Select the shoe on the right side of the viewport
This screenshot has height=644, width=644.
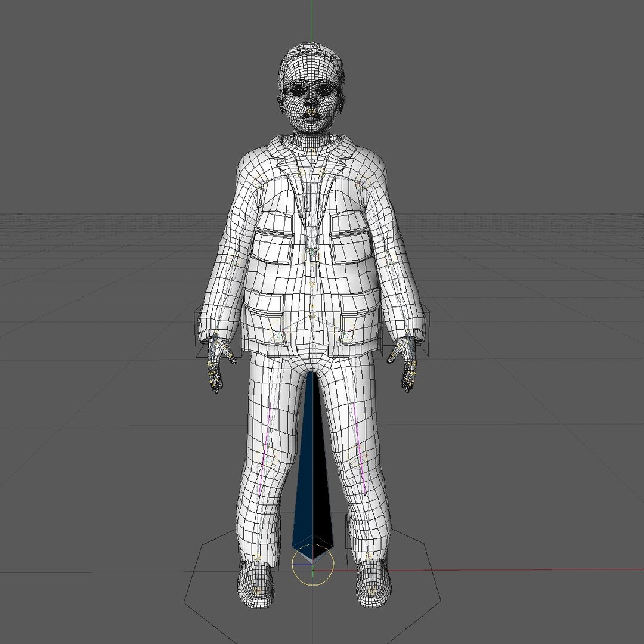(374, 584)
